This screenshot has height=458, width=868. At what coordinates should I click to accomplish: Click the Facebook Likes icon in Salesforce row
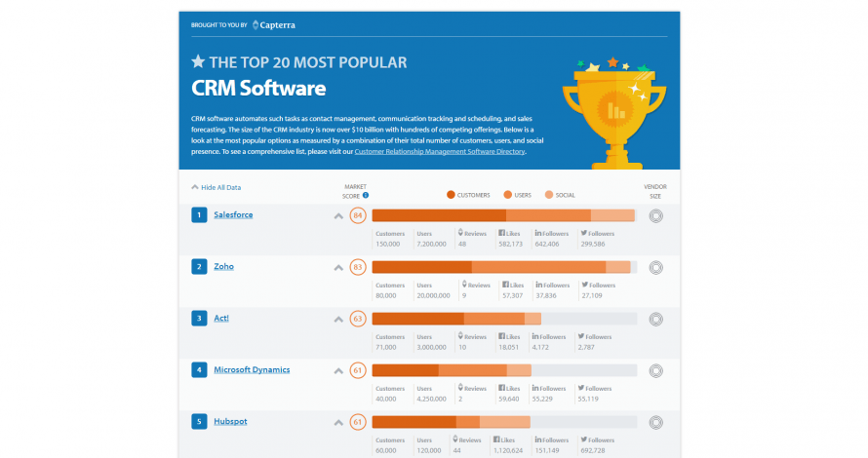(x=501, y=233)
